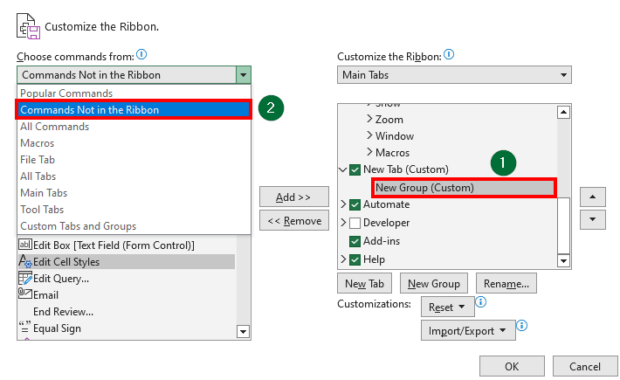The image size is (620, 380).
Task: Expand the Zoom group
Action: (x=369, y=119)
